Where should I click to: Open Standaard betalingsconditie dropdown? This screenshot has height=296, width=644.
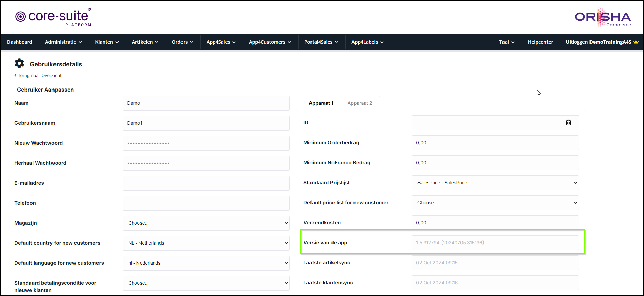(x=206, y=283)
